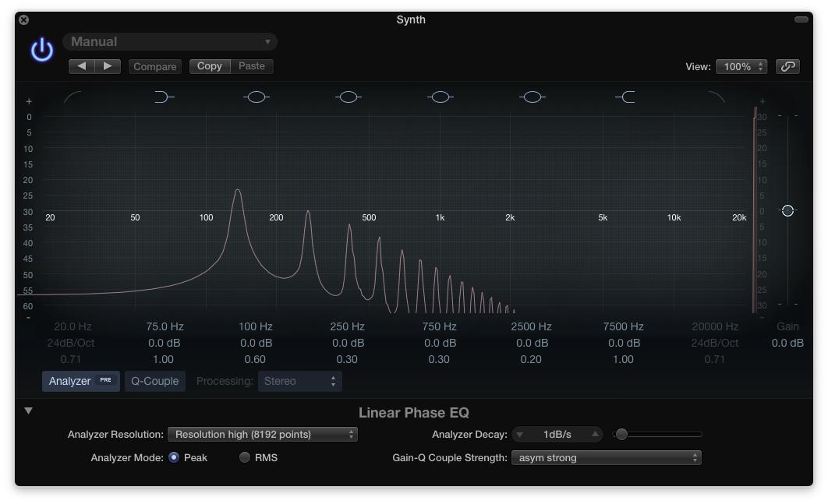Open the Analyzer Resolution dropdown

coord(263,435)
